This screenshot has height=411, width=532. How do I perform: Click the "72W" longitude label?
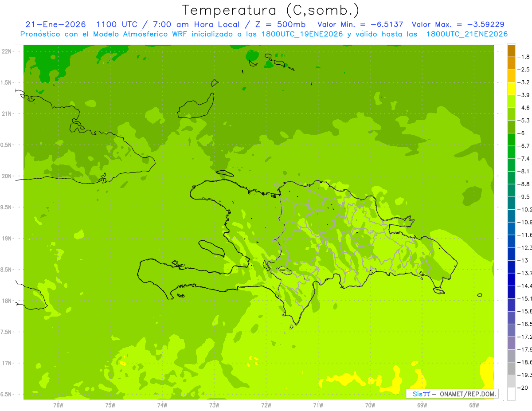point(266,405)
